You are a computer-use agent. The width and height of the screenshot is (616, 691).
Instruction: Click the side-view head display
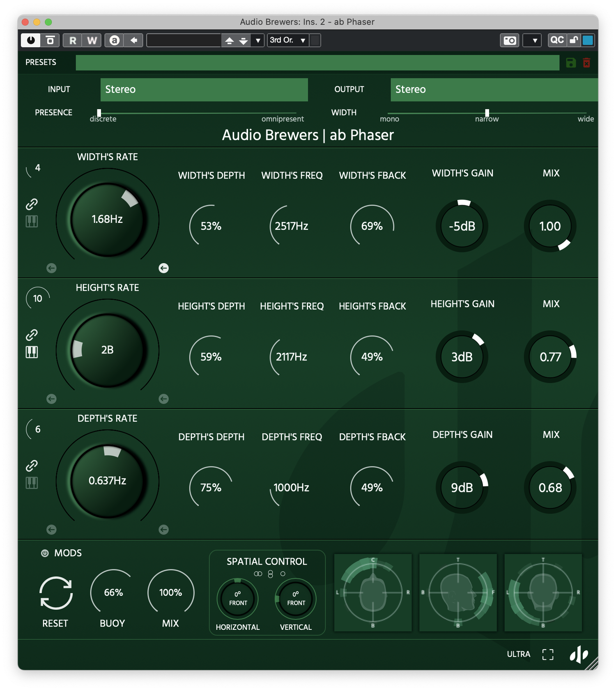pos(458,592)
